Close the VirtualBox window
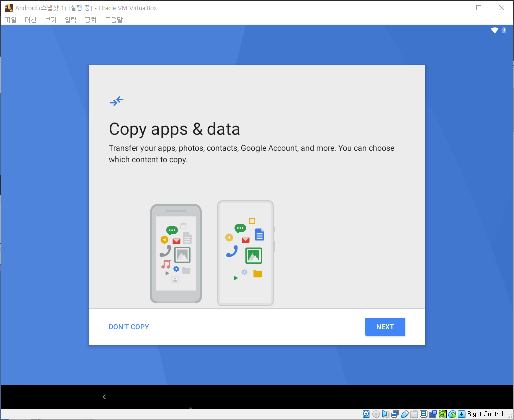Image resolution: width=514 pixels, height=420 pixels. (x=502, y=8)
